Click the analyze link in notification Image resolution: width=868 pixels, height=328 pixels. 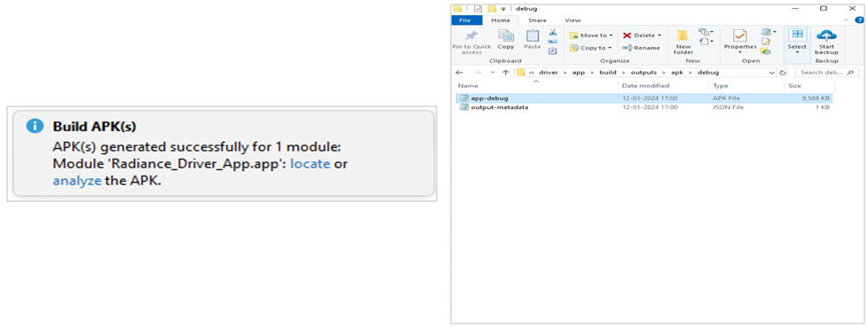click(x=77, y=180)
